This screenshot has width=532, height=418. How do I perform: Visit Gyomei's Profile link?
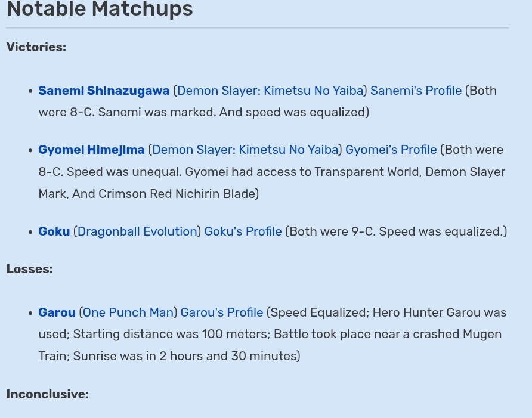pos(391,150)
